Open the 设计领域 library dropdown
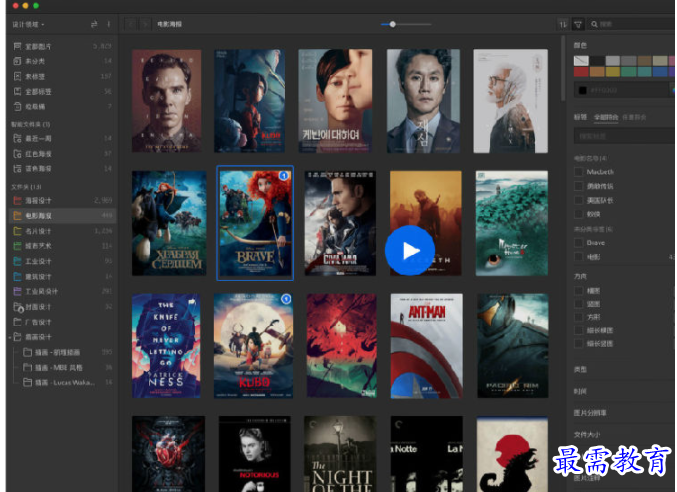The width and height of the screenshot is (677, 492). click(x=28, y=25)
